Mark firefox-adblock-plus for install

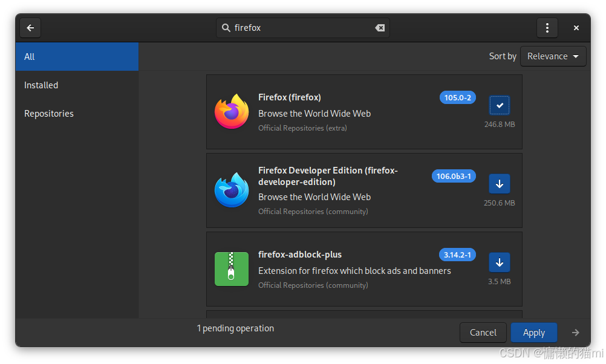point(500,262)
